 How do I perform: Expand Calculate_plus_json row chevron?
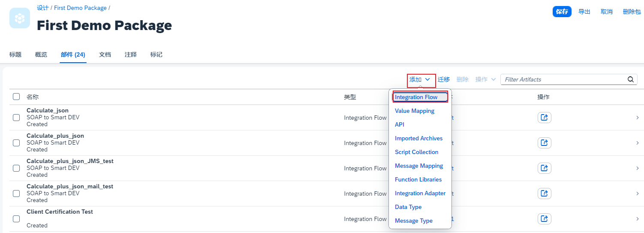638,143
